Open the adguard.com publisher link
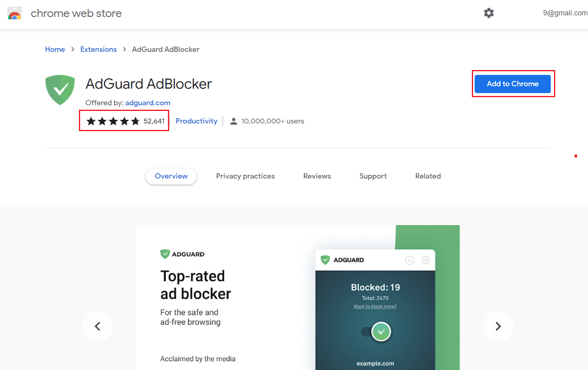Screen dimensions: 588x370 pos(148,103)
